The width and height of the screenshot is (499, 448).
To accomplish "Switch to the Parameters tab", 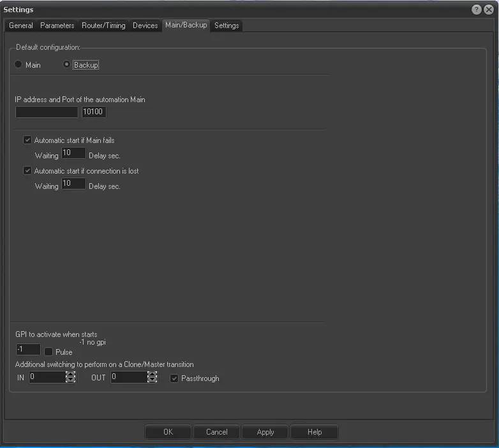I will (x=57, y=26).
